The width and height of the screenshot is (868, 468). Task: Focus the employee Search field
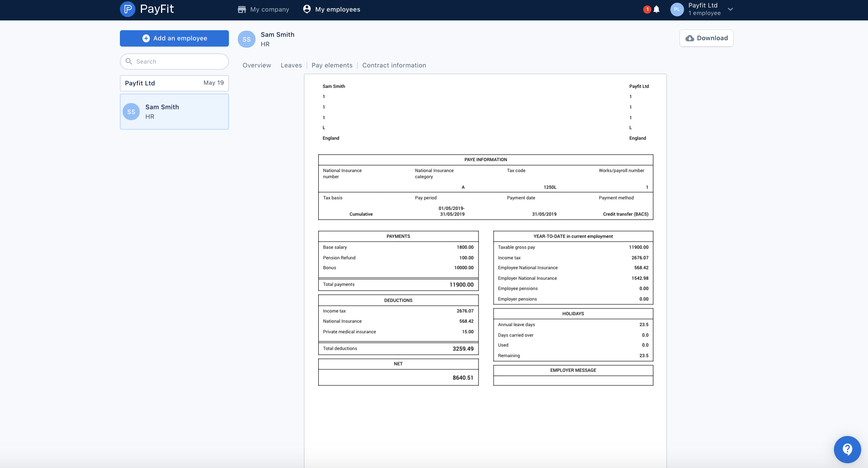click(174, 62)
